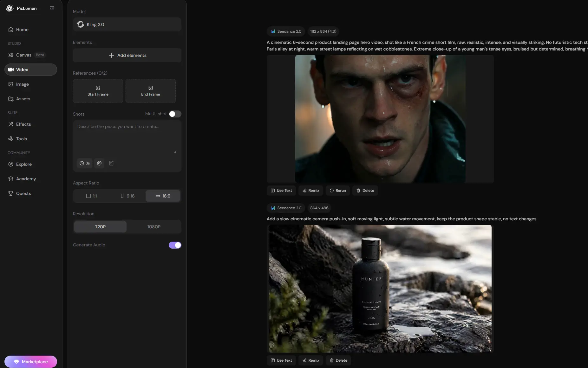Click the 864 x 496 size tag
The width and height of the screenshot is (588, 368).
(x=319, y=208)
